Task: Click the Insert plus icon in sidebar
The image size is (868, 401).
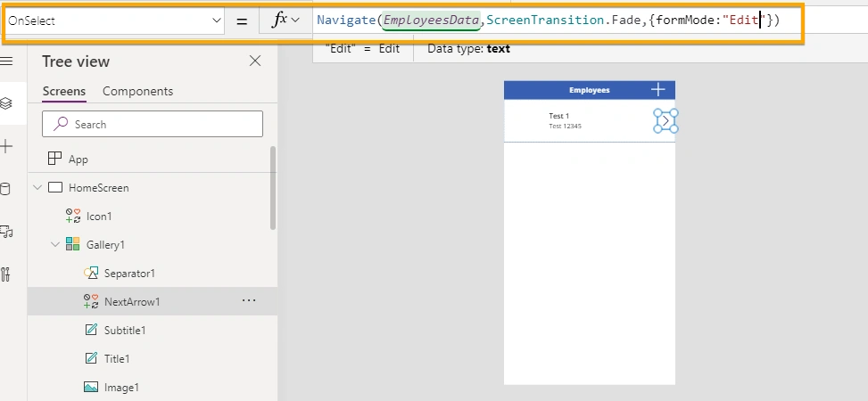Action: [x=6, y=146]
